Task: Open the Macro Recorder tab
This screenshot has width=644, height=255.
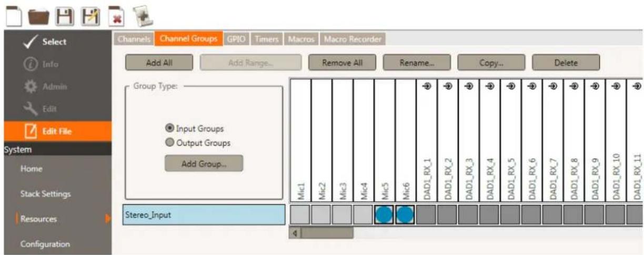Action: [353, 38]
